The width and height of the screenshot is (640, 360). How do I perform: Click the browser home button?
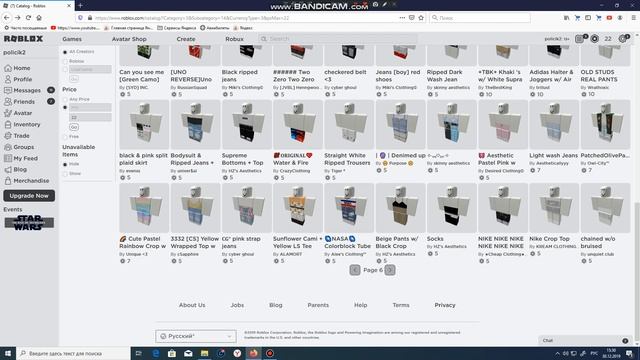click(39, 18)
